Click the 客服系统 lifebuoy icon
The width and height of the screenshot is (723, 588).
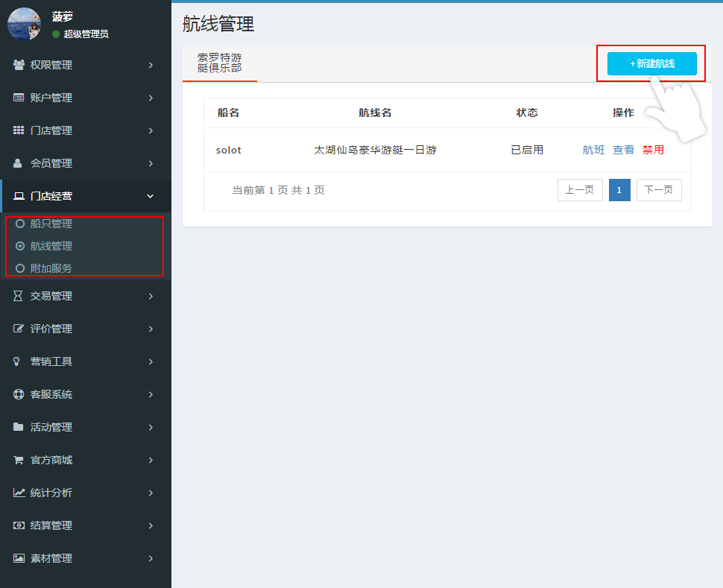[19, 394]
